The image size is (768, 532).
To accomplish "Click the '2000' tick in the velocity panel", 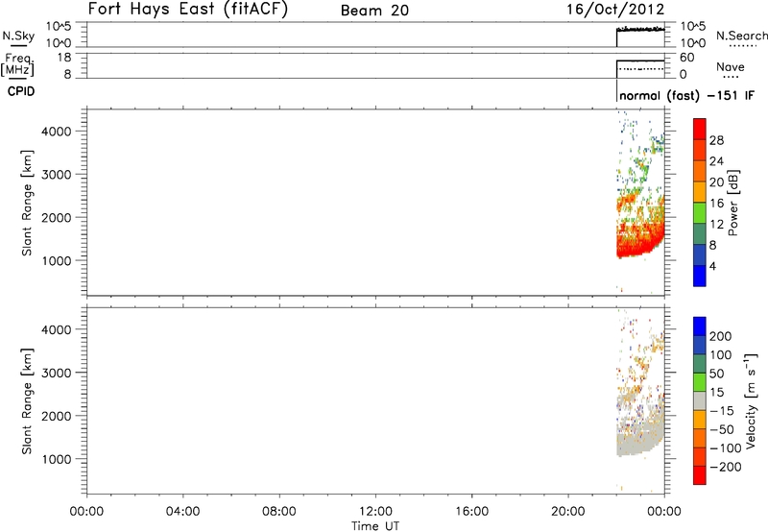I will [x=57, y=416].
